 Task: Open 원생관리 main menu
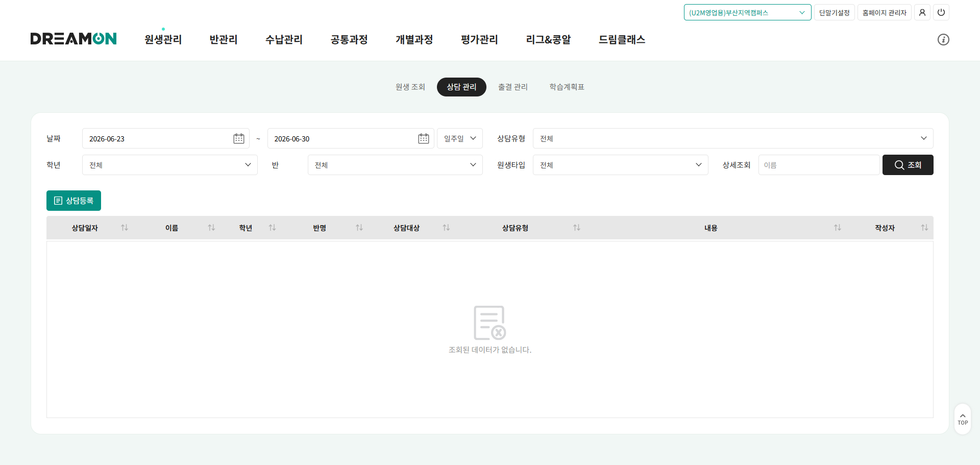click(163, 39)
